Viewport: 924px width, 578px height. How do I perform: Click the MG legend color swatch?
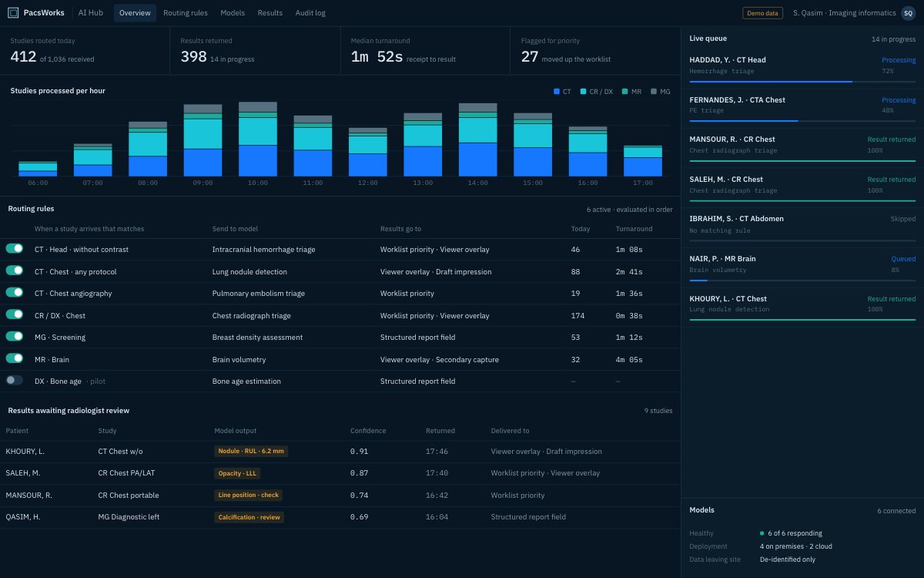click(654, 92)
